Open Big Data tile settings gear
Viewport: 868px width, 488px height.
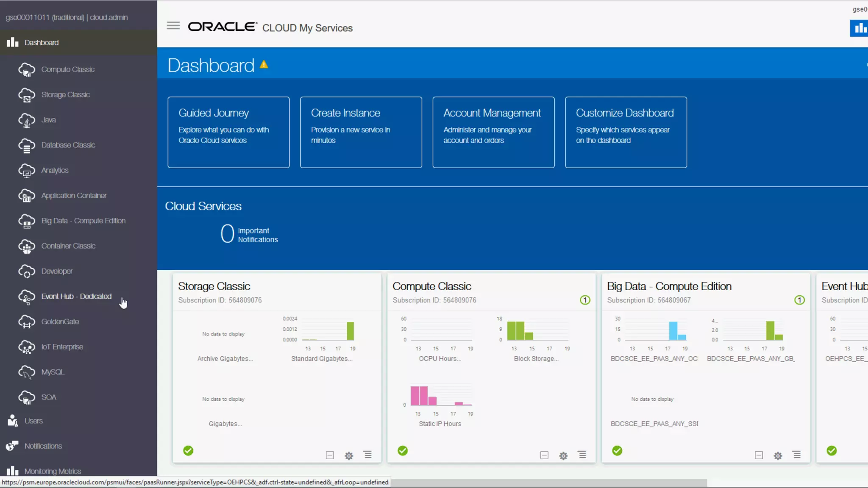(778, 456)
